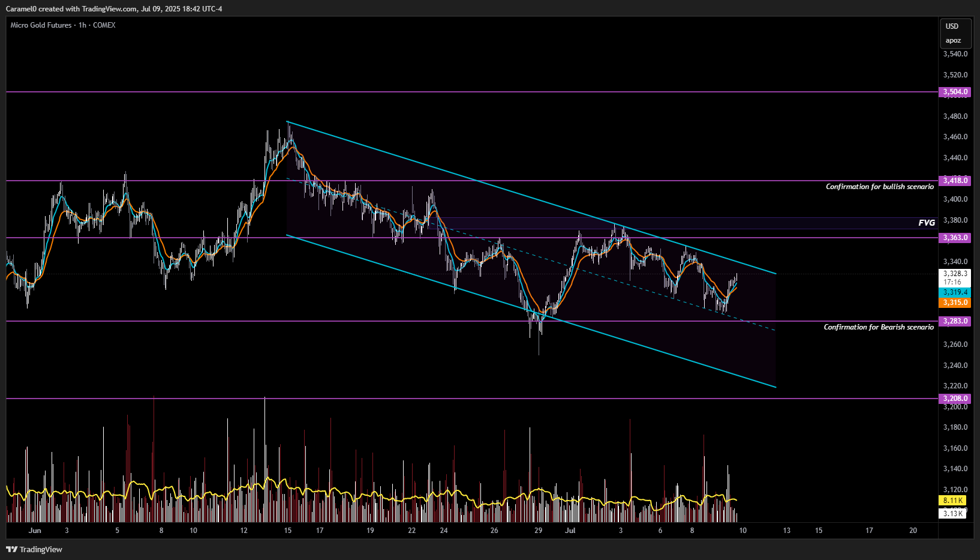The width and height of the screenshot is (980, 560).
Task: Click date 24 on the time axis
Action: point(444,531)
